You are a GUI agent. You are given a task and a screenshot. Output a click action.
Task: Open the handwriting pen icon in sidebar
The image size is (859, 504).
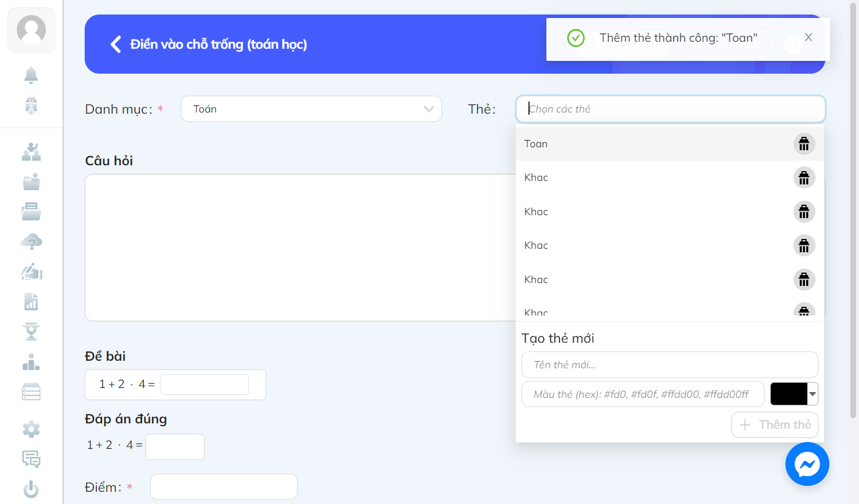pos(31,272)
